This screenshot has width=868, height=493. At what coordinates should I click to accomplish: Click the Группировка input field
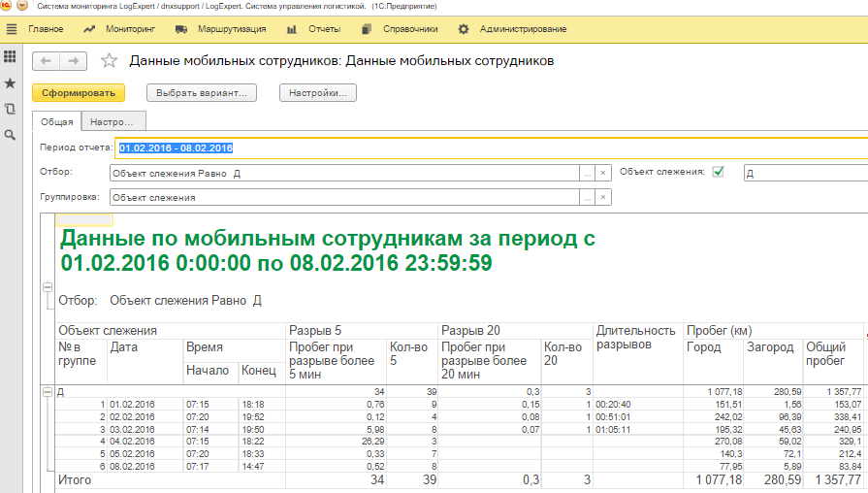(344, 197)
